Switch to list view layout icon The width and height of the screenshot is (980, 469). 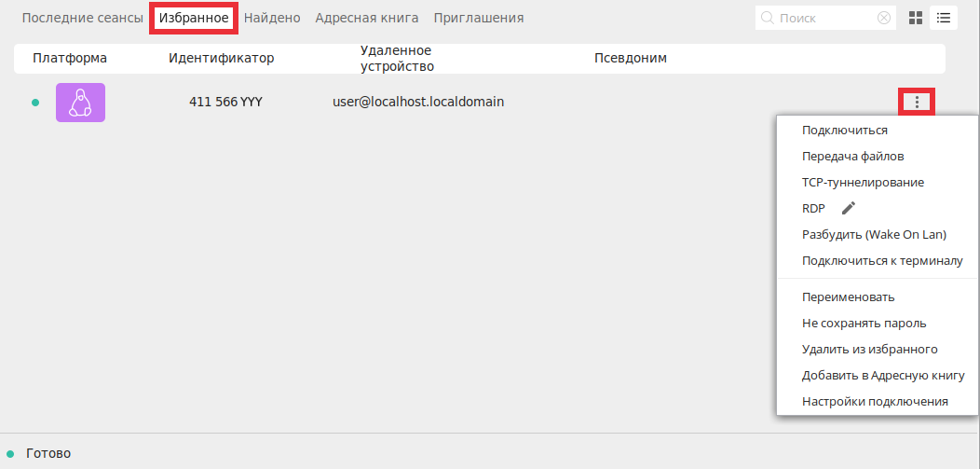tap(944, 18)
